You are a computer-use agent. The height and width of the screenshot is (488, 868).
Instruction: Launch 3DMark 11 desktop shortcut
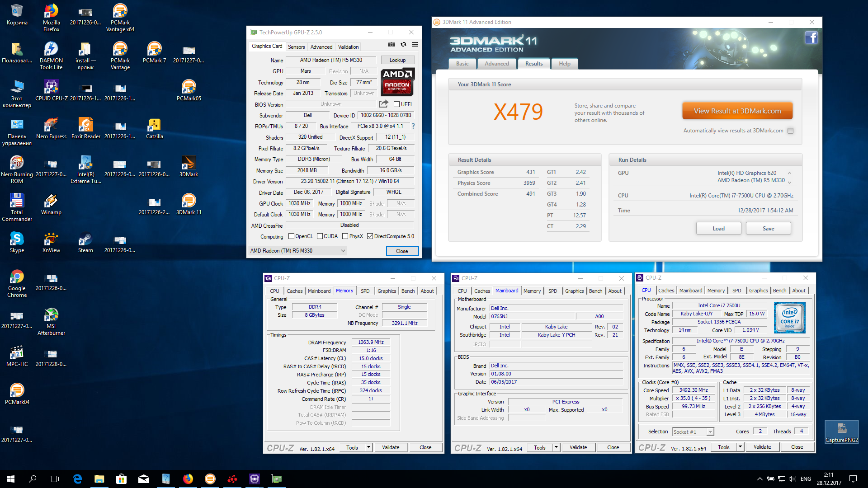(x=189, y=204)
